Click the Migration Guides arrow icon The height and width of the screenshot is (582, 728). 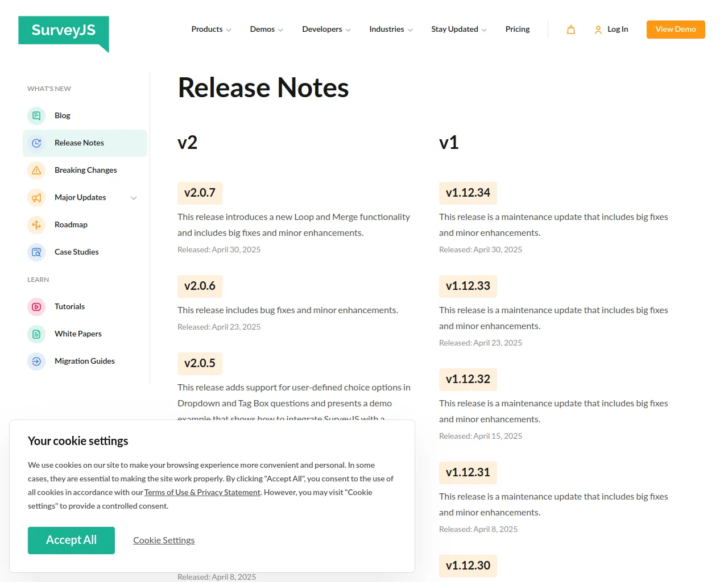pos(36,361)
